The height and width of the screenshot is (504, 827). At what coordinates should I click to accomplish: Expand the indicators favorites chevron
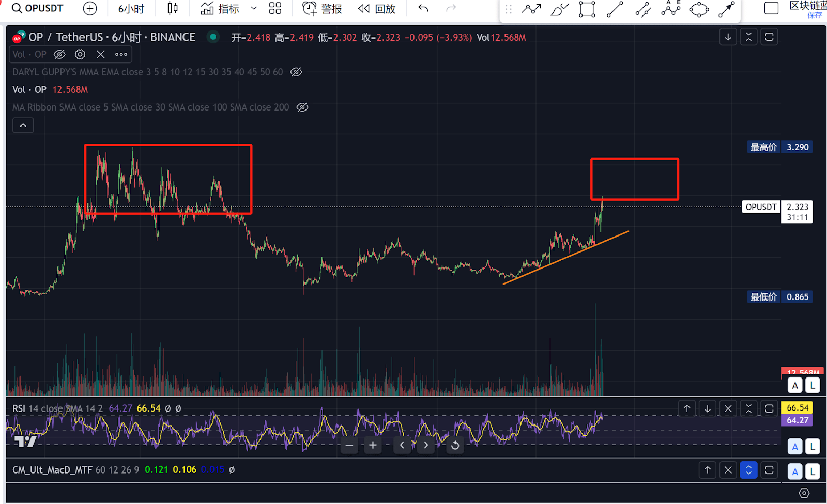tap(254, 8)
